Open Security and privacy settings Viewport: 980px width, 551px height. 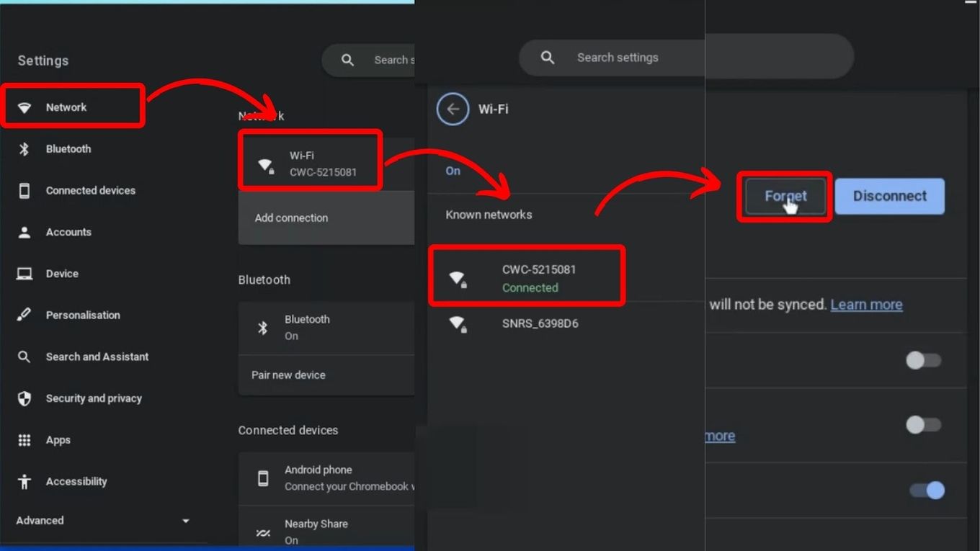point(94,398)
